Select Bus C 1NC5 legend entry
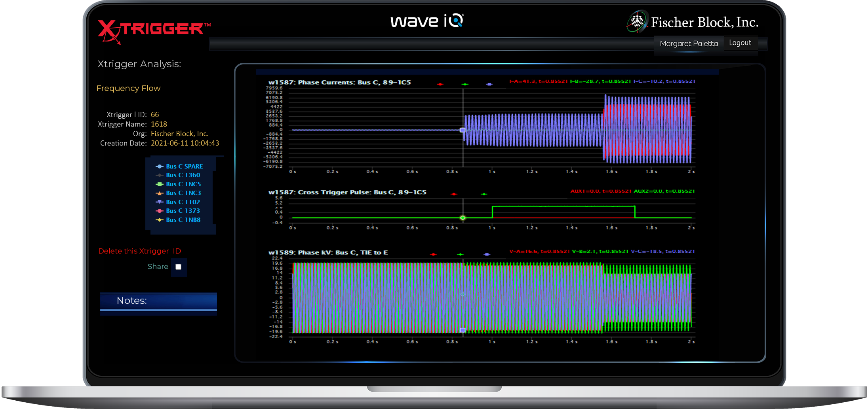868x409 pixels. (x=183, y=184)
